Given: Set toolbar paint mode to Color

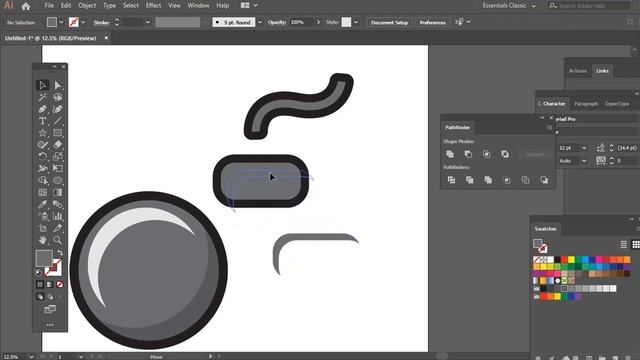Looking at the screenshot, I should 40,284.
